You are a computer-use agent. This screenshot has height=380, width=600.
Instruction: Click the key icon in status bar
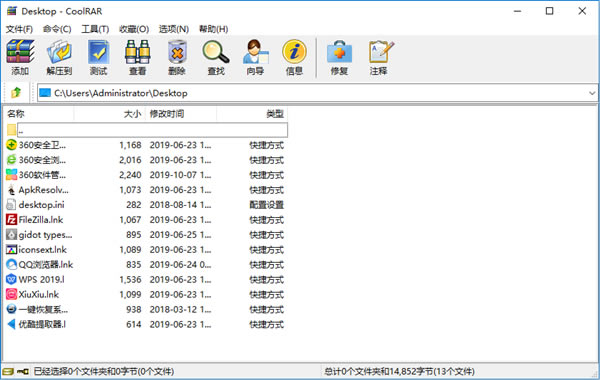pos(23,371)
